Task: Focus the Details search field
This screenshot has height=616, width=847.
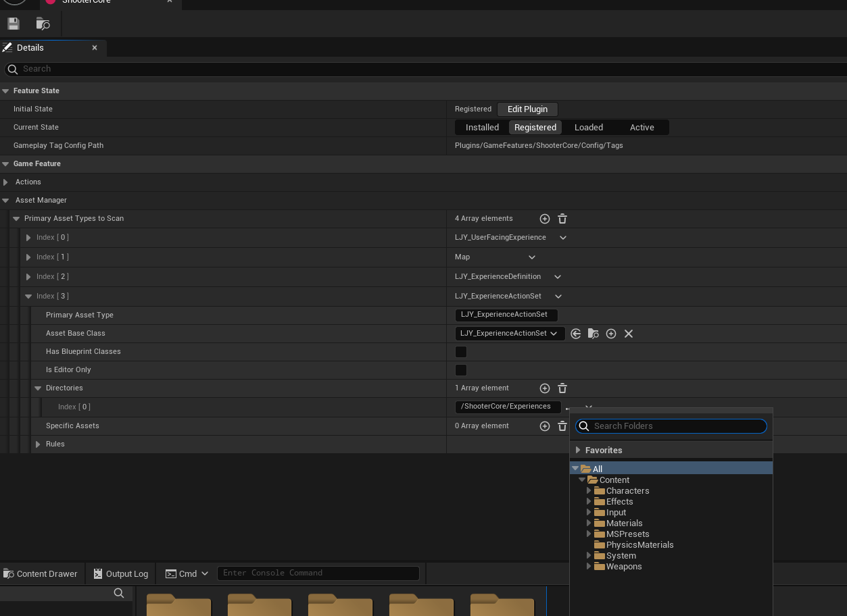Action: [x=426, y=69]
